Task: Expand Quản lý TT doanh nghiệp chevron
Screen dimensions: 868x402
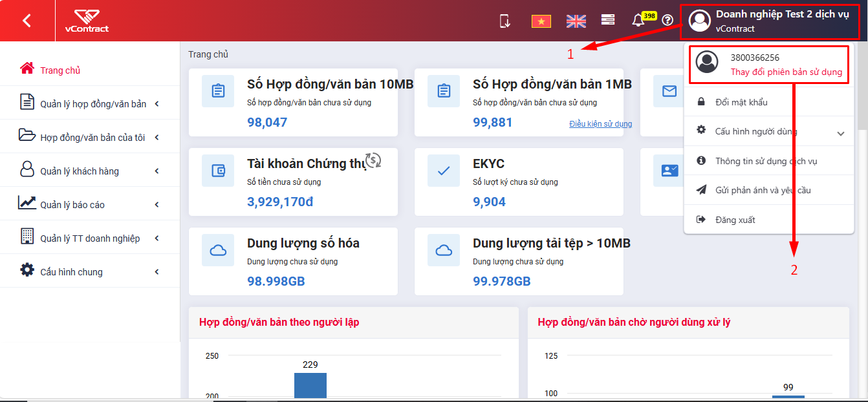Action: 157,238
